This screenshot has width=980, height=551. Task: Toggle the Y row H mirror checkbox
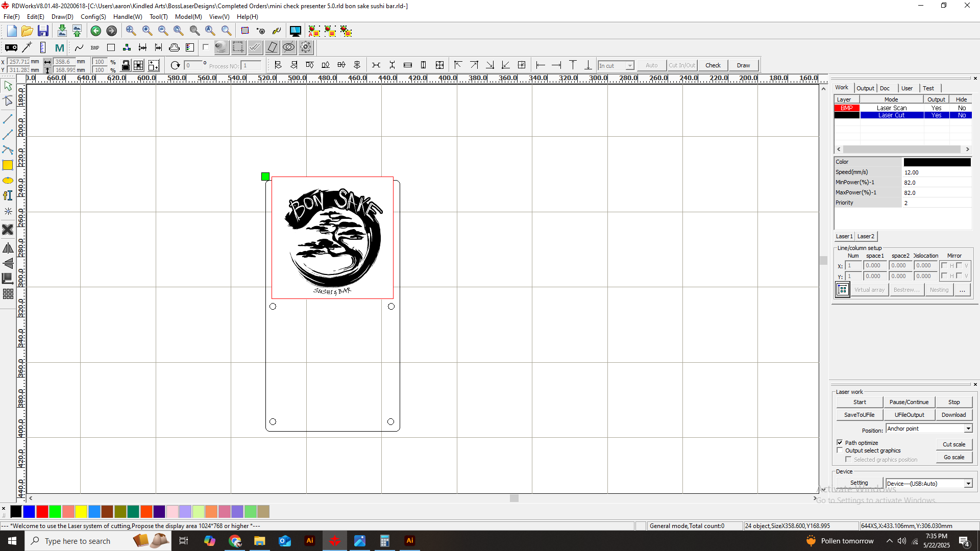click(x=944, y=276)
